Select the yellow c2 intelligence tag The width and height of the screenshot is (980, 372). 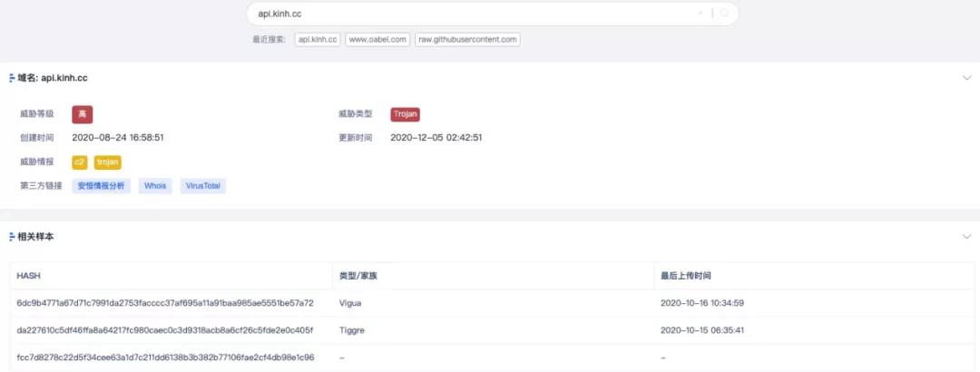click(x=80, y=162)
